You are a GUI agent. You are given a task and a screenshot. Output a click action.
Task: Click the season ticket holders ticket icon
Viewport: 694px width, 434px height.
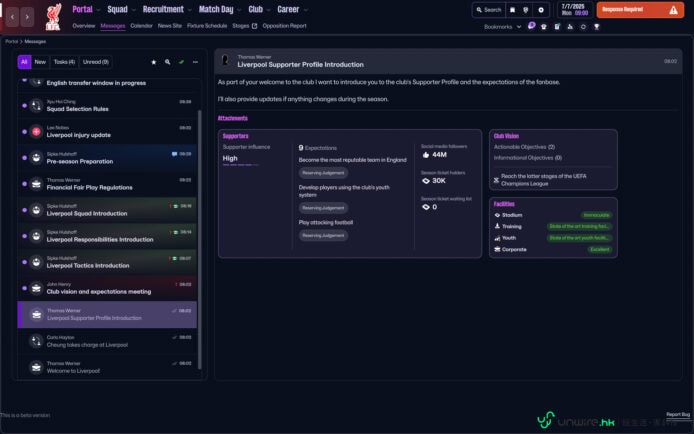[426, 181]
